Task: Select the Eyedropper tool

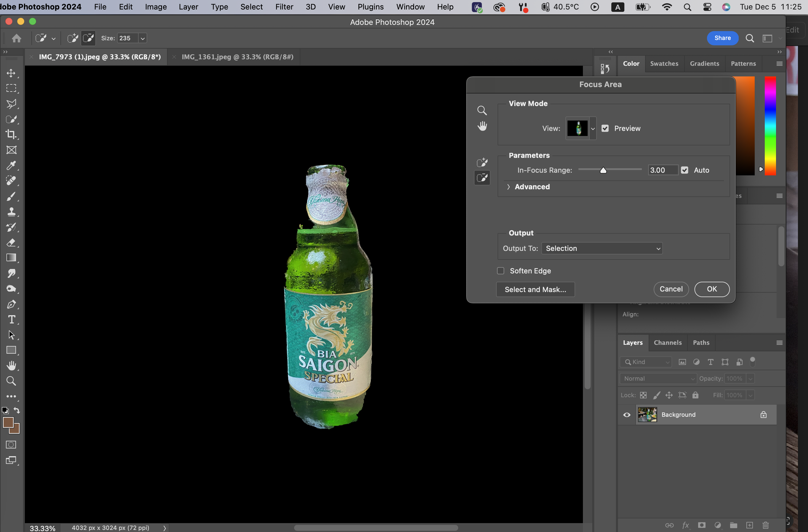Action: tap(11, 165)
